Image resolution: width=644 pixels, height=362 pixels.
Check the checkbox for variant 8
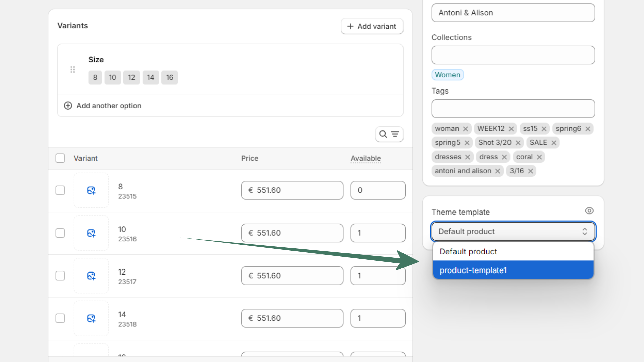coord(60,190)
